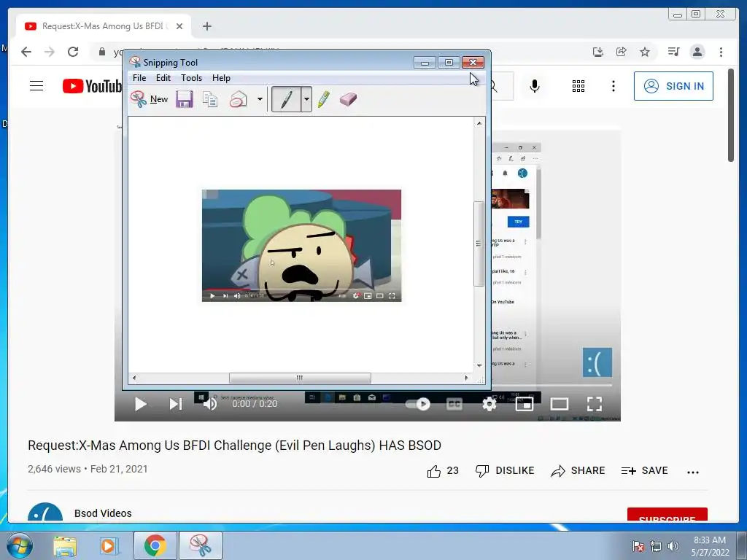This screenshot has width=747, height=560.
Task: Open YouTube hamburger guide menu
Action: pyautogui.click(x=36, y=86)
